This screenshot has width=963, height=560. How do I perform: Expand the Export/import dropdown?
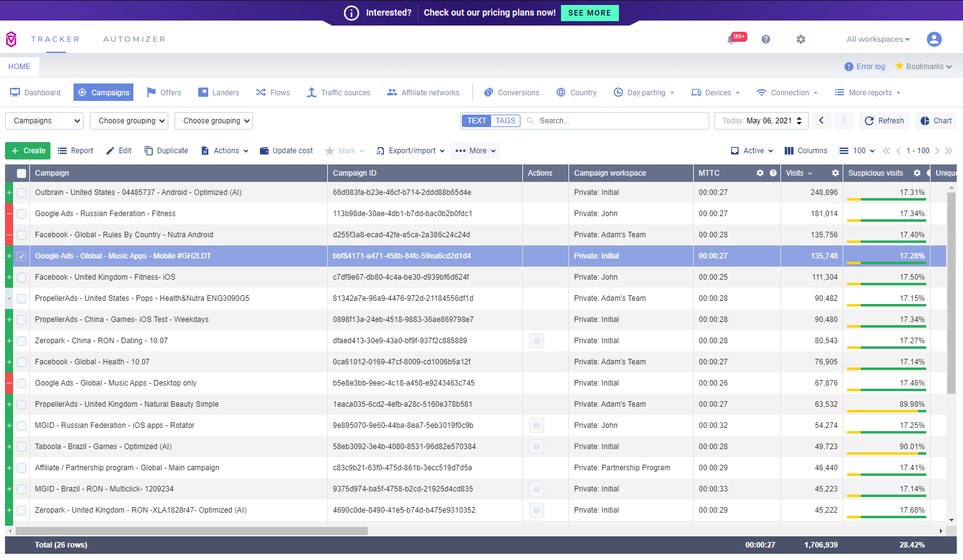411,151
